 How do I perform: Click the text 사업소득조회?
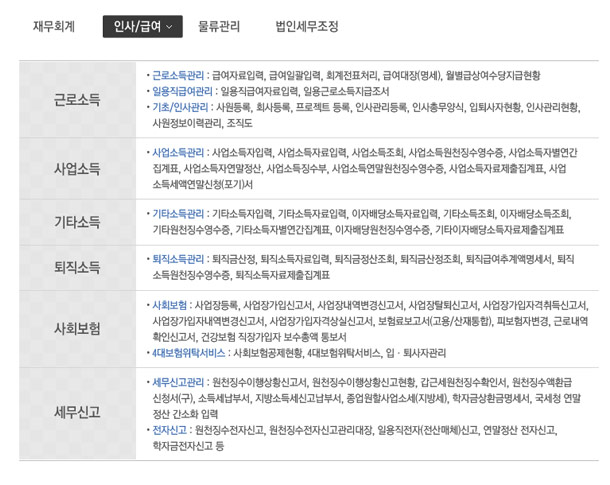pyautogui.click(x=378, y=152)
